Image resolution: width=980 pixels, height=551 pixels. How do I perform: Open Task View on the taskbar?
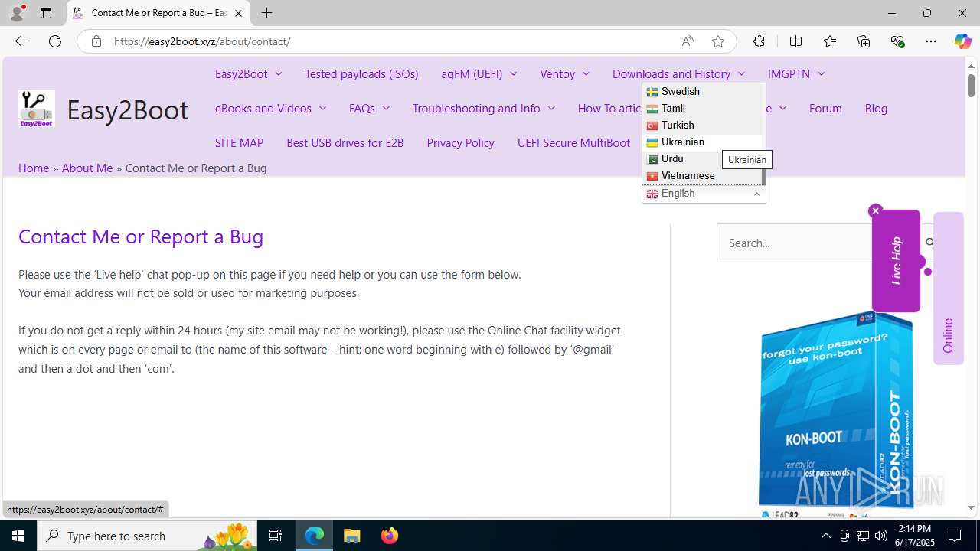(276, 536)
